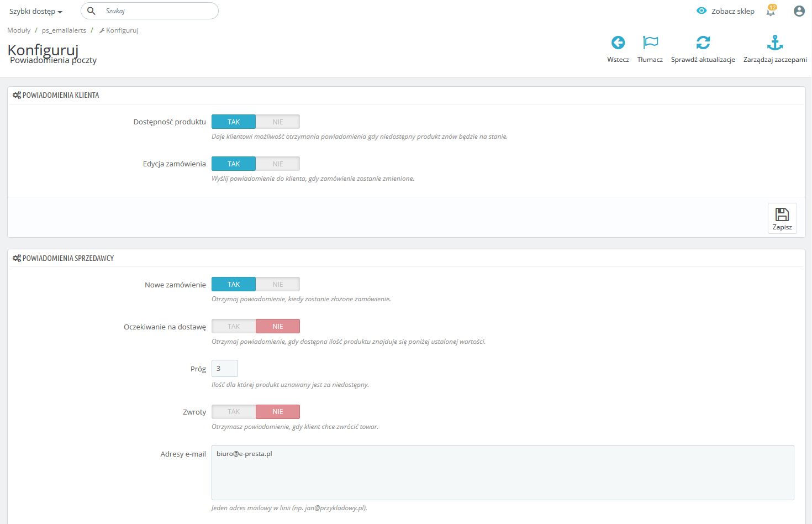Click Sprawdź aktualizacje refresh icon

pyautogui.click(x=703, y=43)
